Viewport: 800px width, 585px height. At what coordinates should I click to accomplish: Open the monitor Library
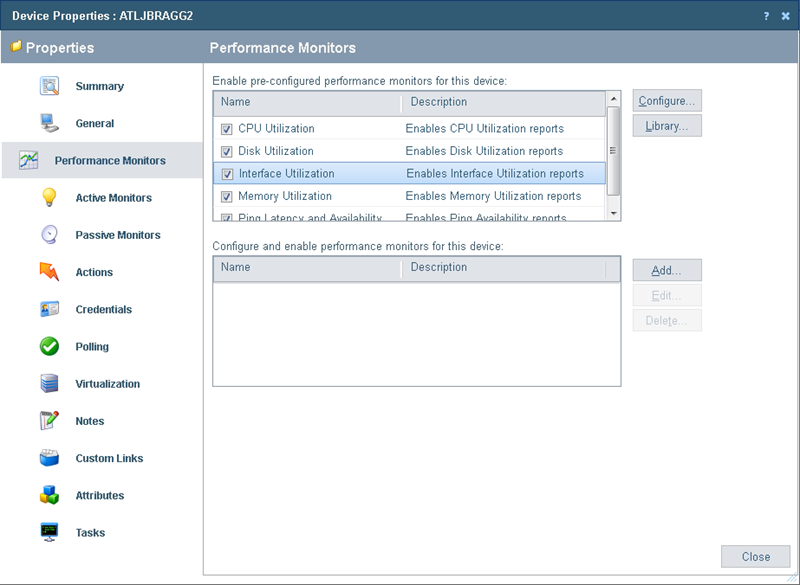[x=666, y=125]
